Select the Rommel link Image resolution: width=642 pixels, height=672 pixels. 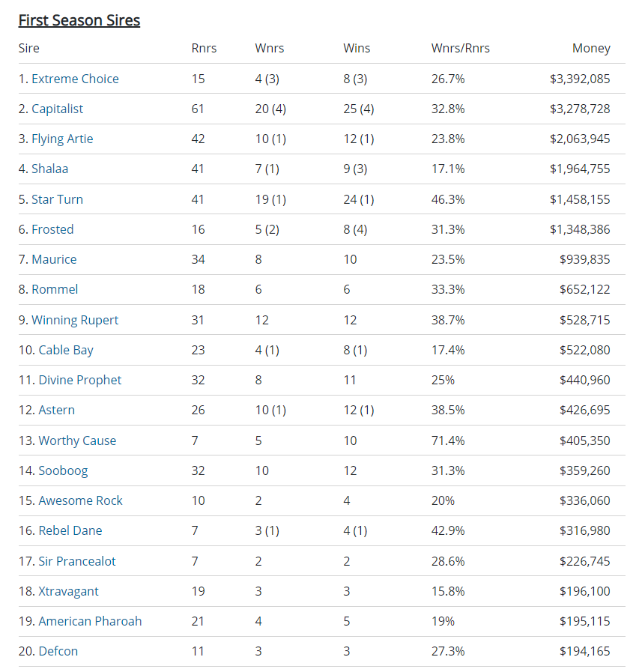point(55,289)
